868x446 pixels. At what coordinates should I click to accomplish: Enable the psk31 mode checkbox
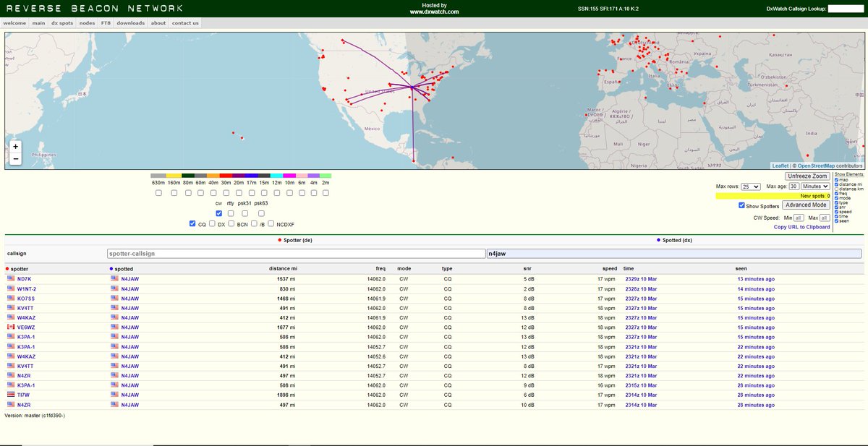pyautogui.click(x=244, y=213)
